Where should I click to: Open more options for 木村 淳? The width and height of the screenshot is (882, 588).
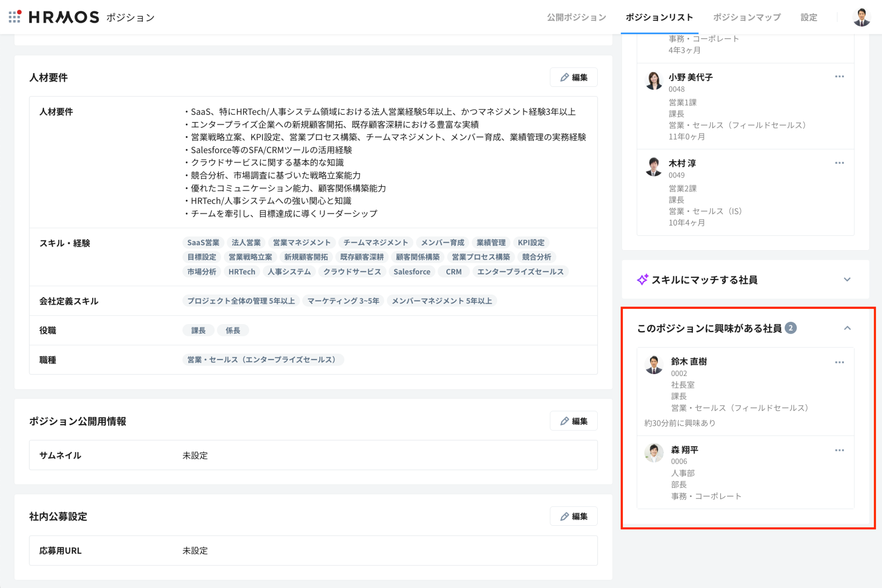pyautogui.click(x=839, y=163)
